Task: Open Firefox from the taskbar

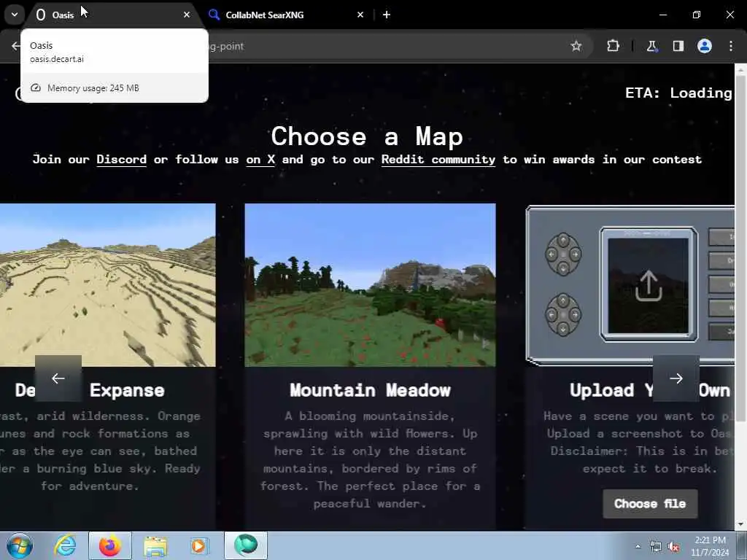Action: (110, 545)
